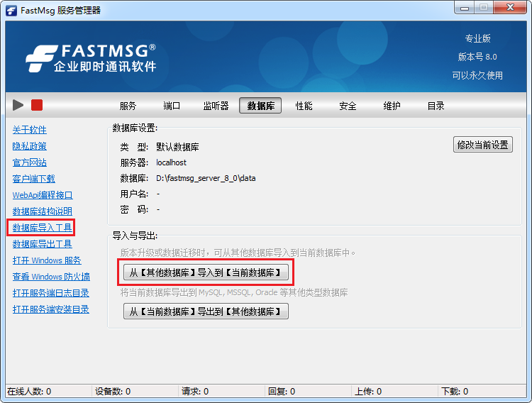Screen dimensions: 532x403
Task: Open the 关于软件 link
Action: [30, 130]
